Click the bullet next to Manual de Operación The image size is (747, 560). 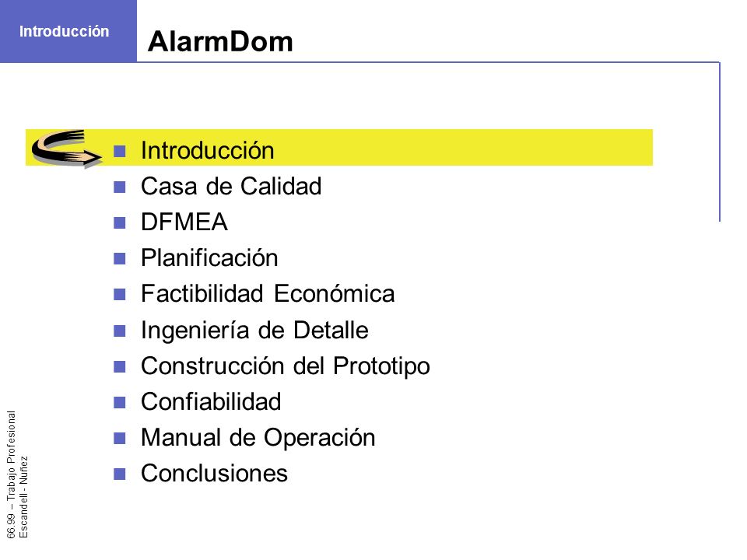pyautogui.click(x=120, y=438)
